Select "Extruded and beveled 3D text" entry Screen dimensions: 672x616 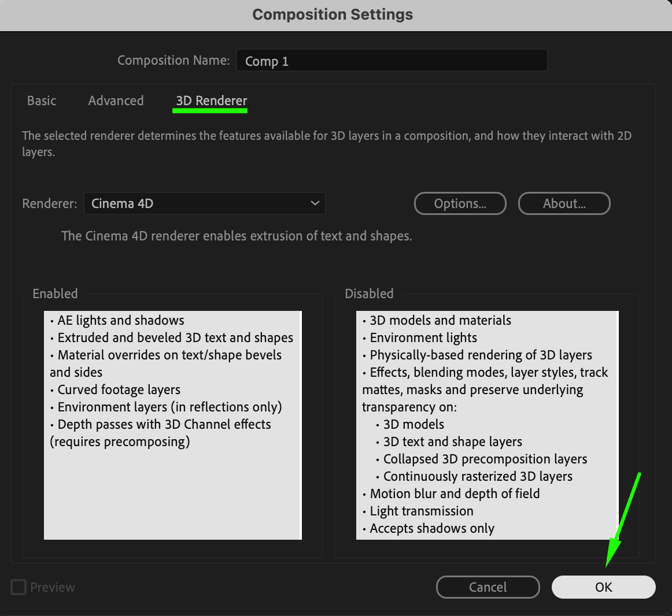(x=175, y=338)
